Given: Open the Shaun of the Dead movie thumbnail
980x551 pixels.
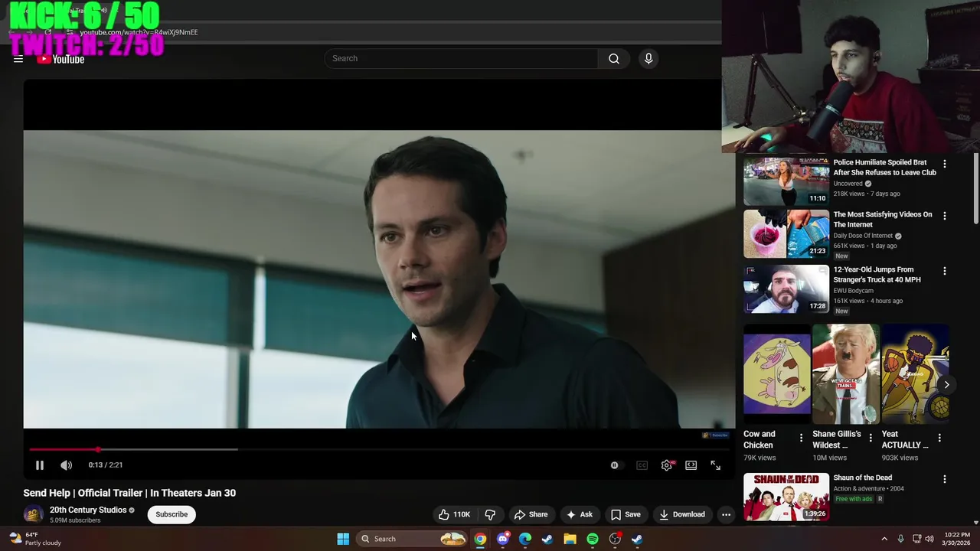Looking at the screenshot, I should 786,497.
